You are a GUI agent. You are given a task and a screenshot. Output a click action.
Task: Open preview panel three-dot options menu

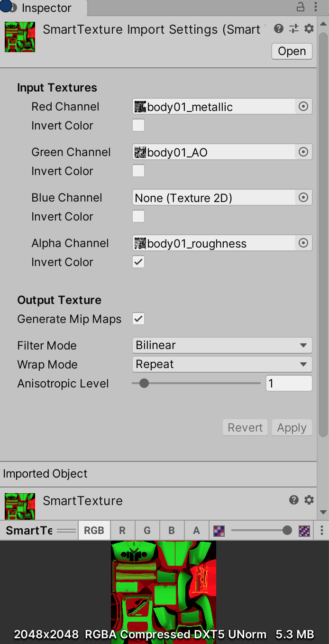(x=322, y=530)
